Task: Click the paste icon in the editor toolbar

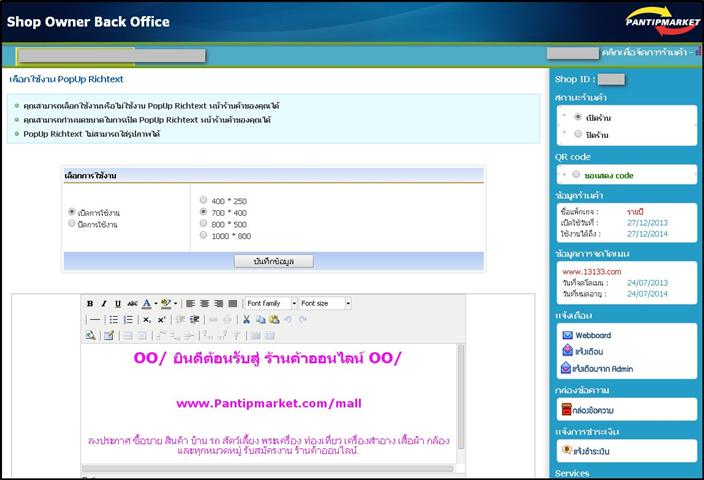Action: 274,320
